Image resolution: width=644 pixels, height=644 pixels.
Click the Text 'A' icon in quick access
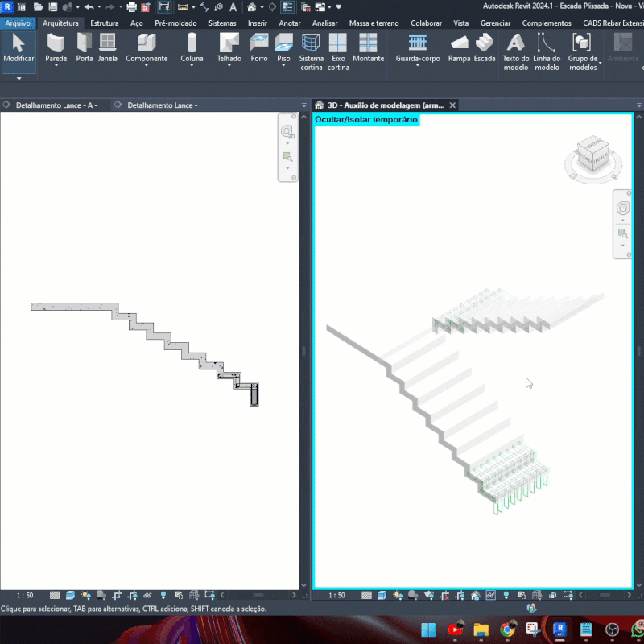(233, 7)
